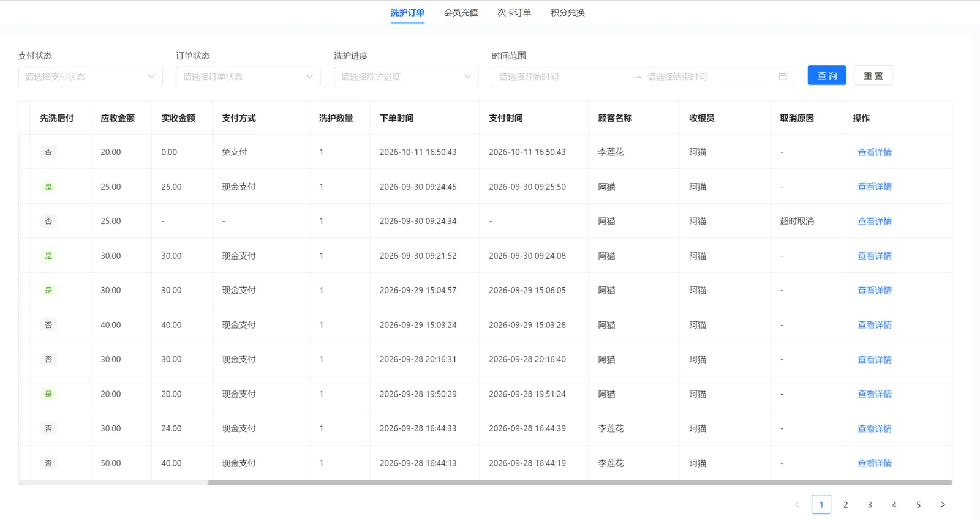View details of 2026-09-28 16:44:33 order
Screen dimensions: 980x519
tap(875, 428)
